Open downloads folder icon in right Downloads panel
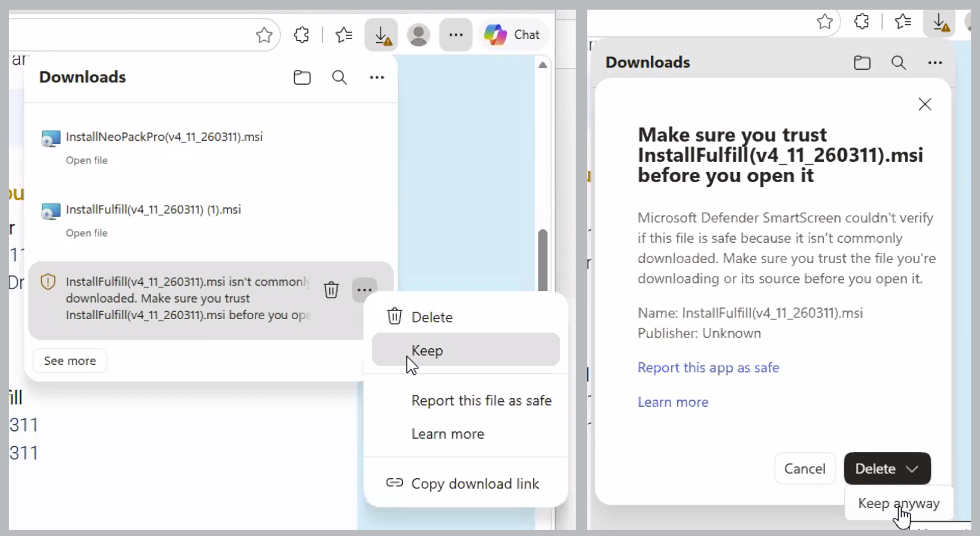The image size is (980, 536). tap(862, 62)
